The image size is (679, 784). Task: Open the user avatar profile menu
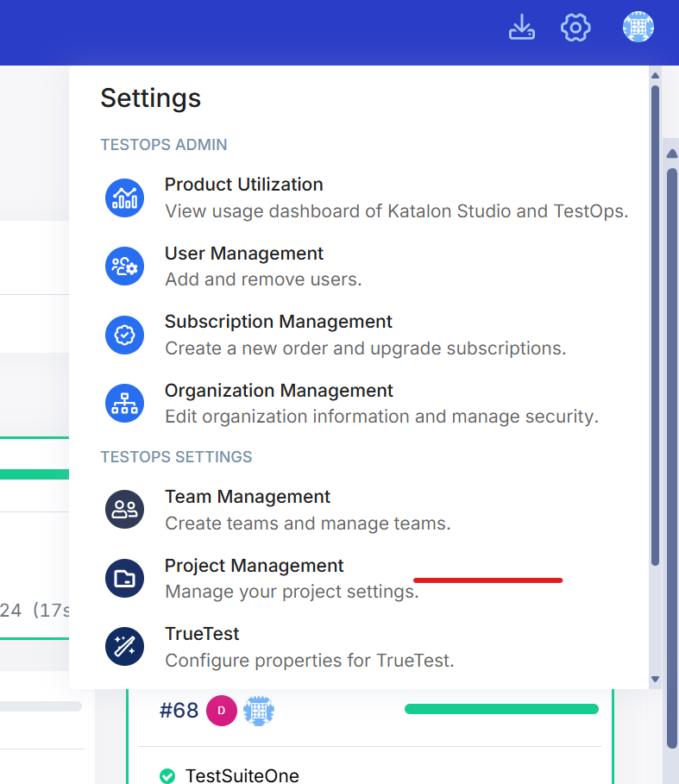(x=638, y=28)
